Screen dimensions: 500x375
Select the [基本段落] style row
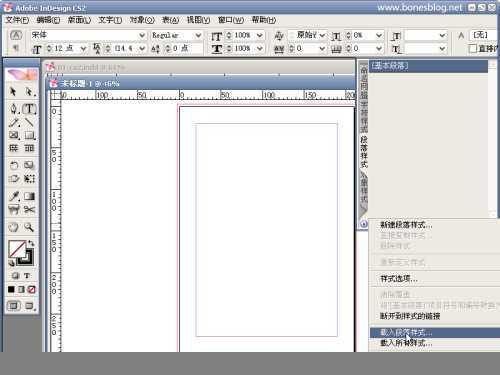pos(428,66)
